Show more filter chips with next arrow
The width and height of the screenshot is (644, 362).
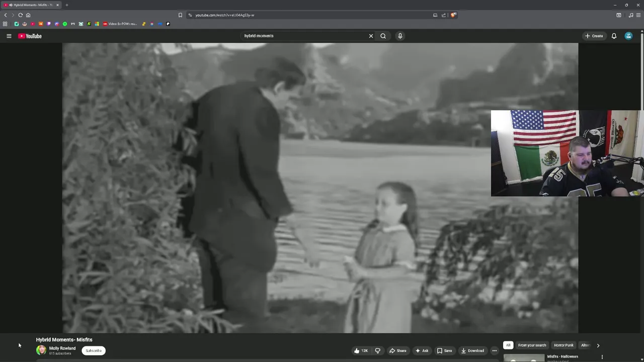click(x=598, y=345)
